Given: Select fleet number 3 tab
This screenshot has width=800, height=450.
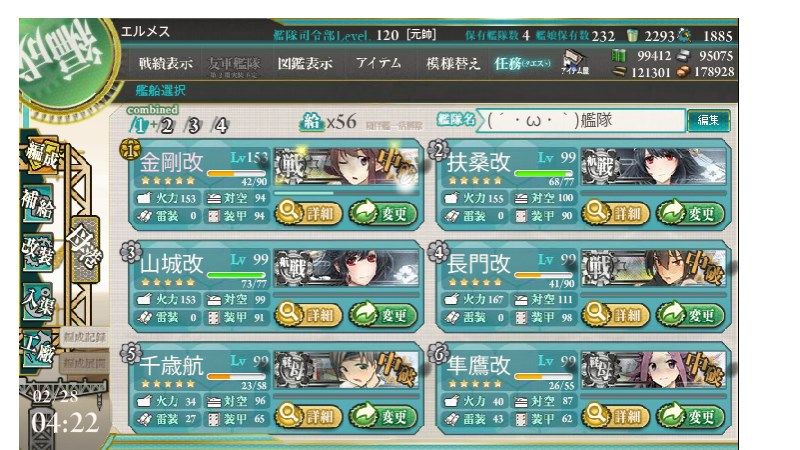Looking at the screenshot, I should click(x=193, y=126).
